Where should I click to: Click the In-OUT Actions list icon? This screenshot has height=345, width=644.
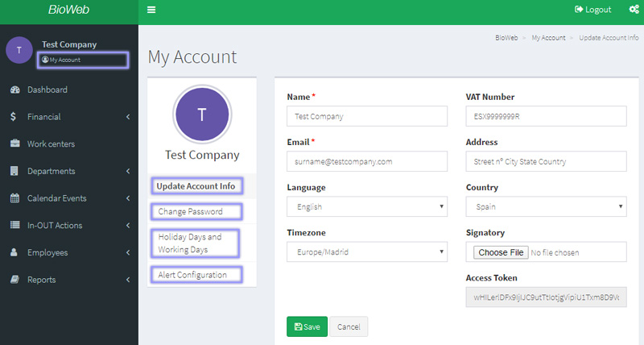pos(14,226)
